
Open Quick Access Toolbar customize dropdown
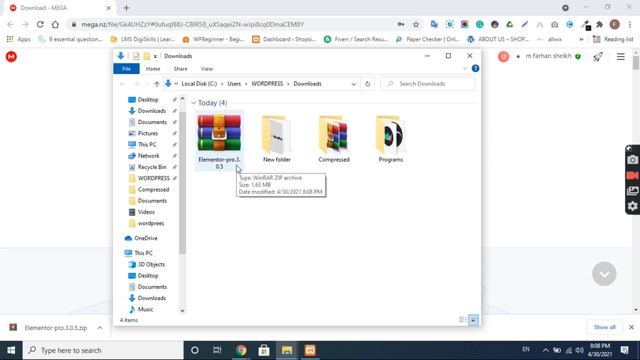(x=155, y=56)
